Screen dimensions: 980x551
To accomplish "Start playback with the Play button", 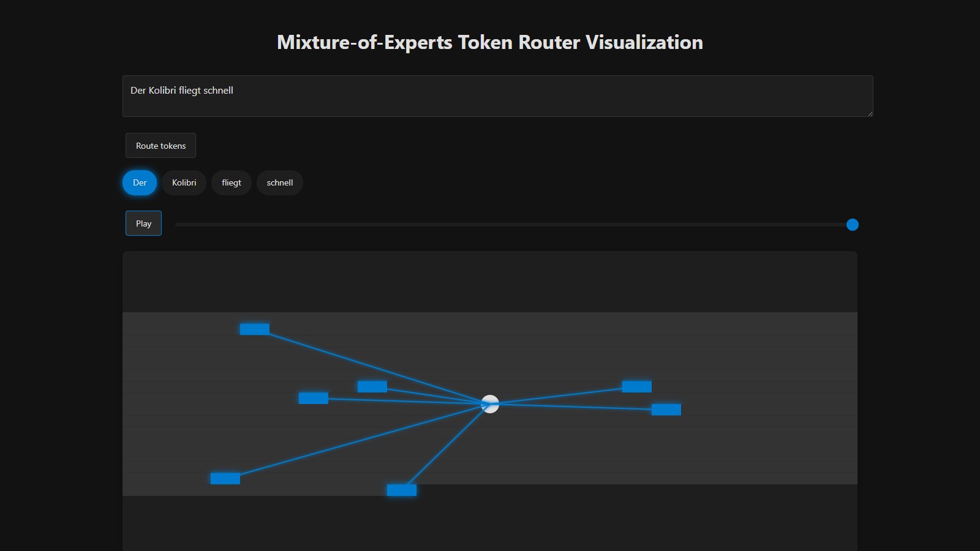I will point(143,223).
